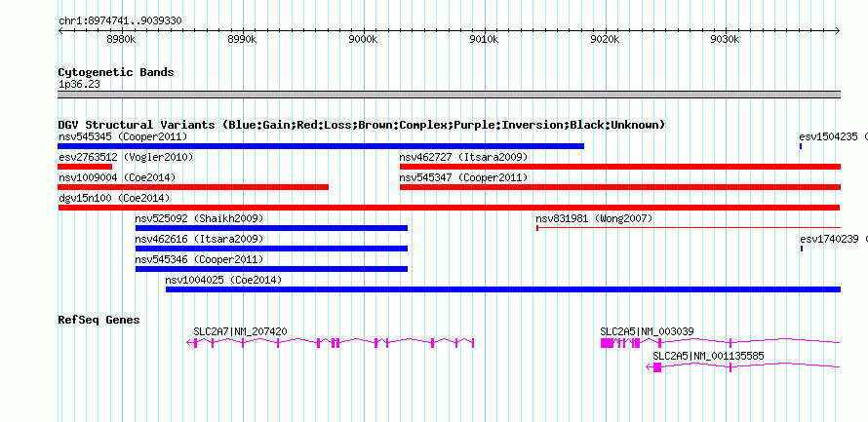The image size is (868, 422).
Task: Click the nsv525092 (Shaikh2009) label text
Action: (199, 218)
